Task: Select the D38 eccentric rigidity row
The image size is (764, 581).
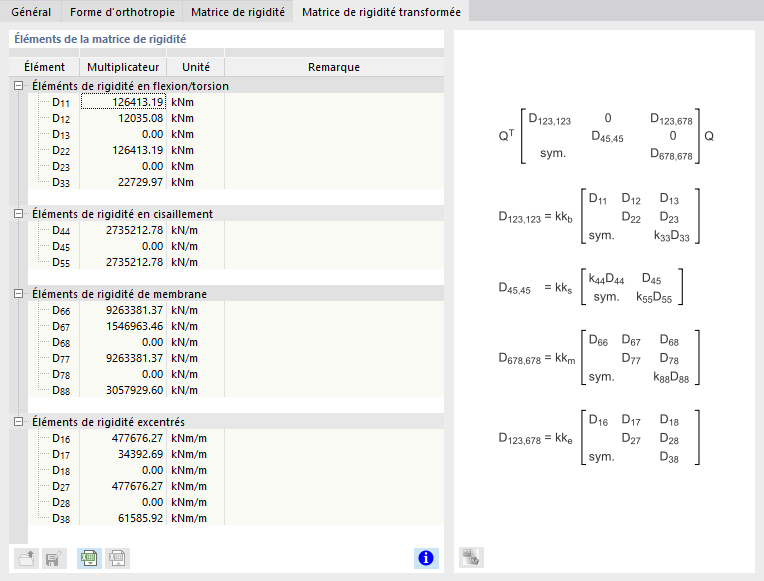Action: tap(62, 518)
